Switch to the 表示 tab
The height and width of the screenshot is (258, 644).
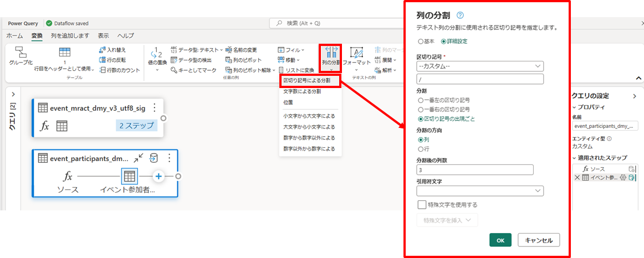point(104,35)
